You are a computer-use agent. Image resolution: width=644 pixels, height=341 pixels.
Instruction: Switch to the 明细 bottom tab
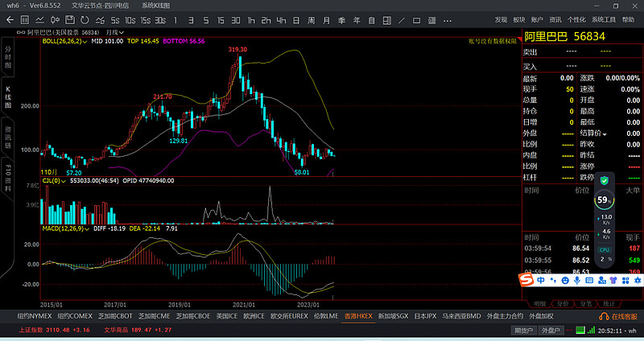point(539,304)
